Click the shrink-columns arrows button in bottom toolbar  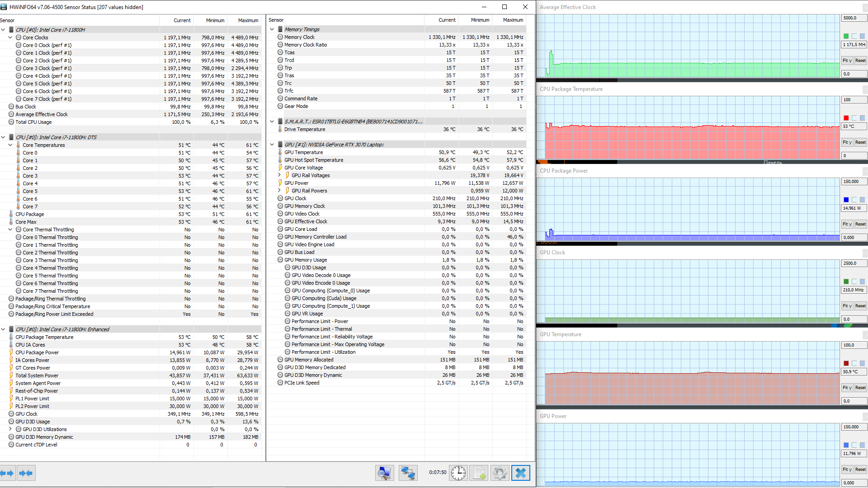(x=26, y=473)
